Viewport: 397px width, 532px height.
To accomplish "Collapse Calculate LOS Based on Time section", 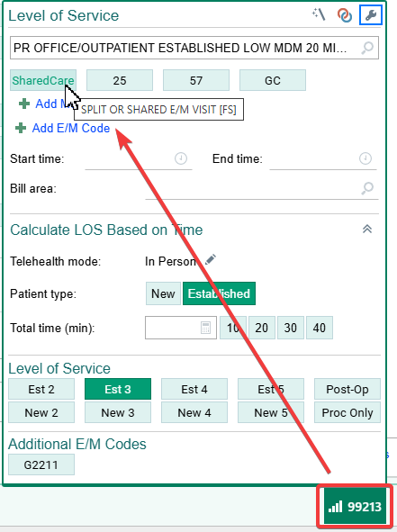I will point(367,229).
